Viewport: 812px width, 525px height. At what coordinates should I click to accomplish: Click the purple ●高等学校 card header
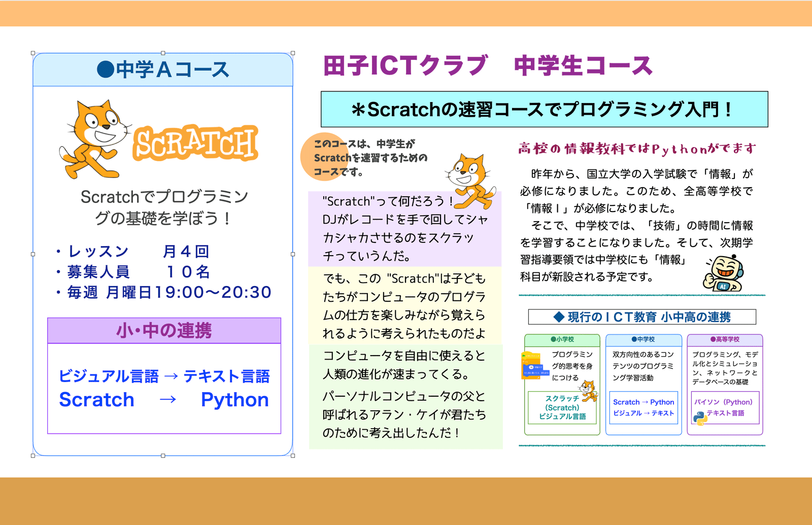(x=725, y=339)
